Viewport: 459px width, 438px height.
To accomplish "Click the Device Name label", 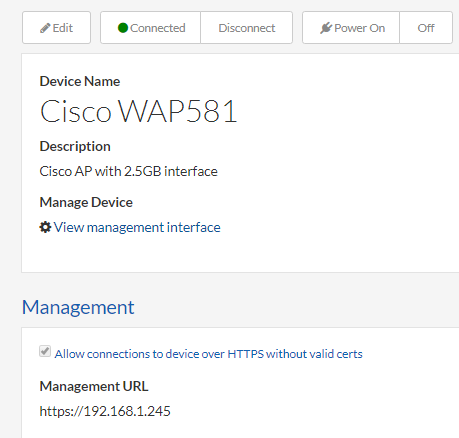I will pos(80,81).
